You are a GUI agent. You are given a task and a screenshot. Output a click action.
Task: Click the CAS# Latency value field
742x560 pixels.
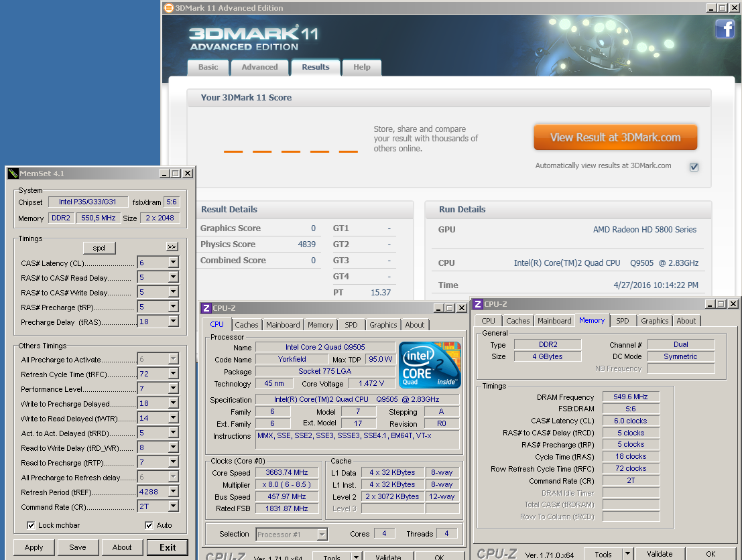coord(153,263)
